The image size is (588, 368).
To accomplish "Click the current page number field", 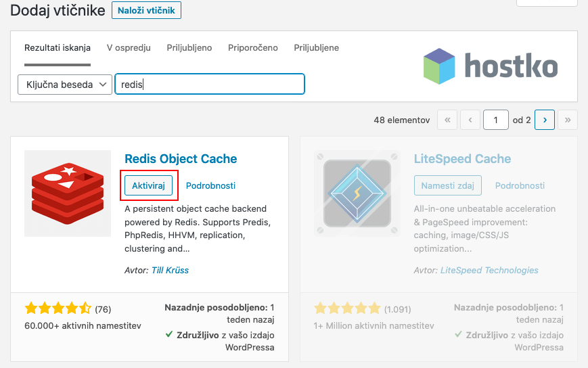I will click(495, 120).
